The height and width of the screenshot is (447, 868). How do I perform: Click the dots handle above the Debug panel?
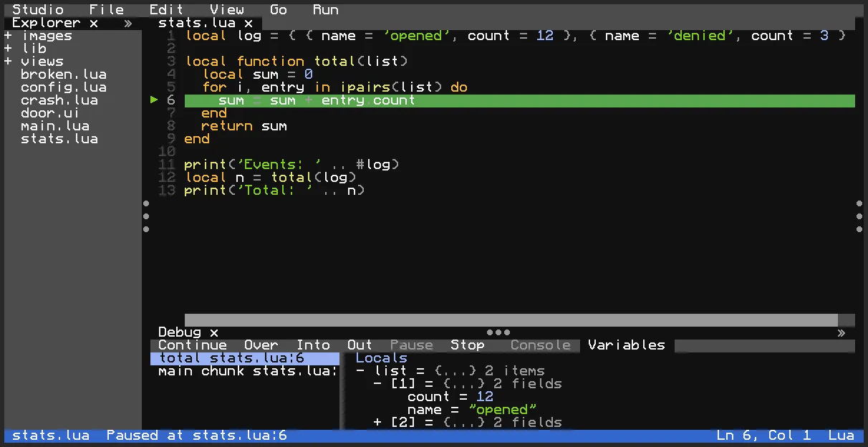498,332
